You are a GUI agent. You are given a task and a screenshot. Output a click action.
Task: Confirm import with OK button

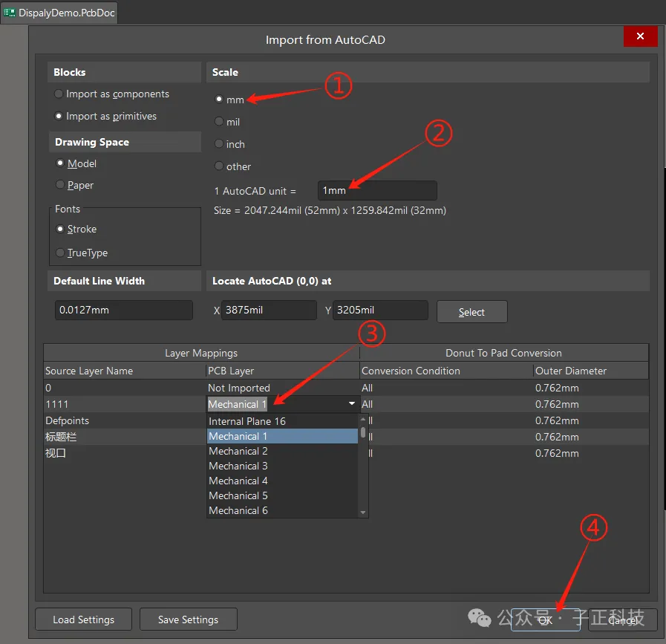pos(546,619)
